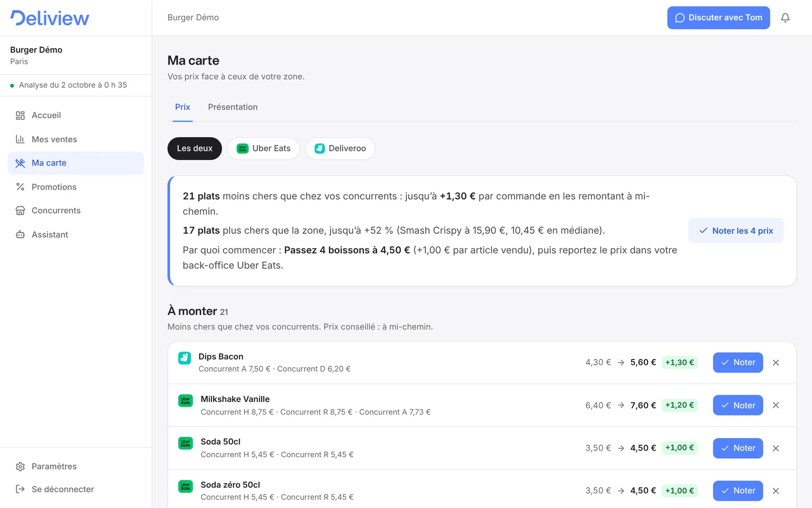Filter by Deliveroo platform
Screen dimensions: 812x508
pos(340,148)
